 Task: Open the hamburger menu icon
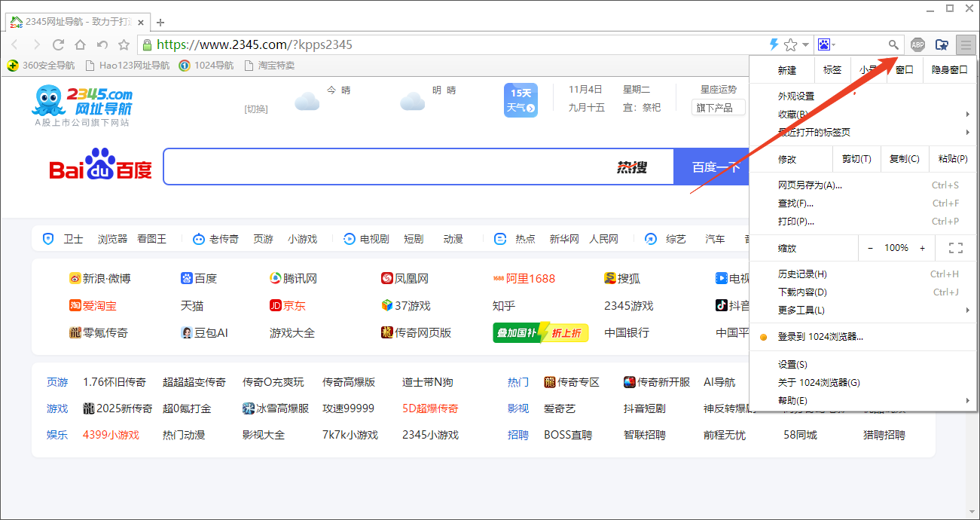click(x=966, y=44)
